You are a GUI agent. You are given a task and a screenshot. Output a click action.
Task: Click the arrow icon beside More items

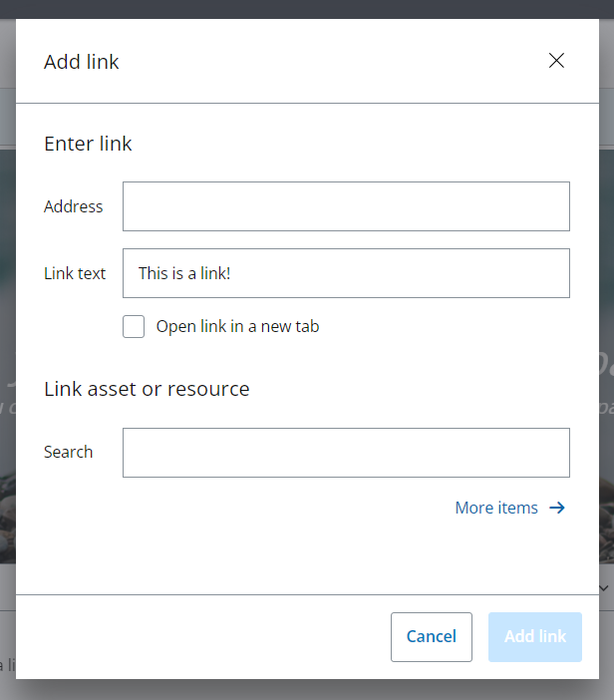click(x=557, y=508)
